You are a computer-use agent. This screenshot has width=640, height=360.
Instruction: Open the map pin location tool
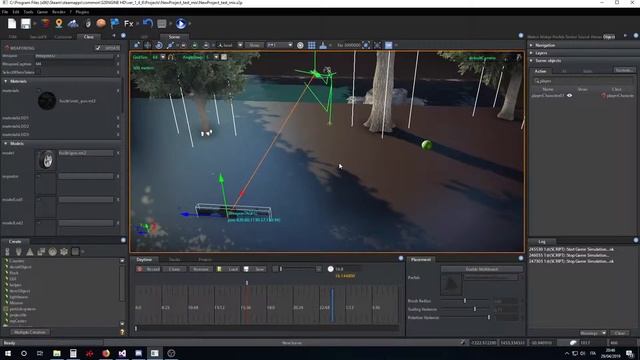click(x=59, y=23)
